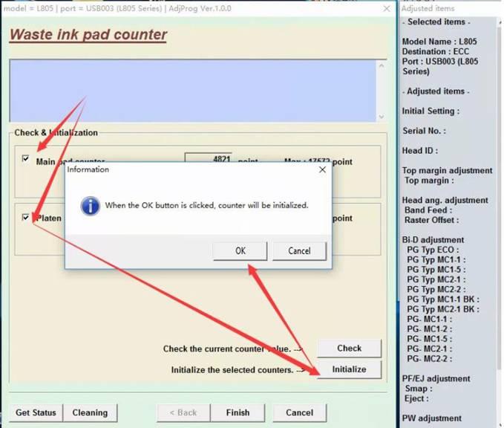This screenshot has width=504, height=428.
Task: Click 'Top margin adjustment' item
Action: [x=447, y=171]
